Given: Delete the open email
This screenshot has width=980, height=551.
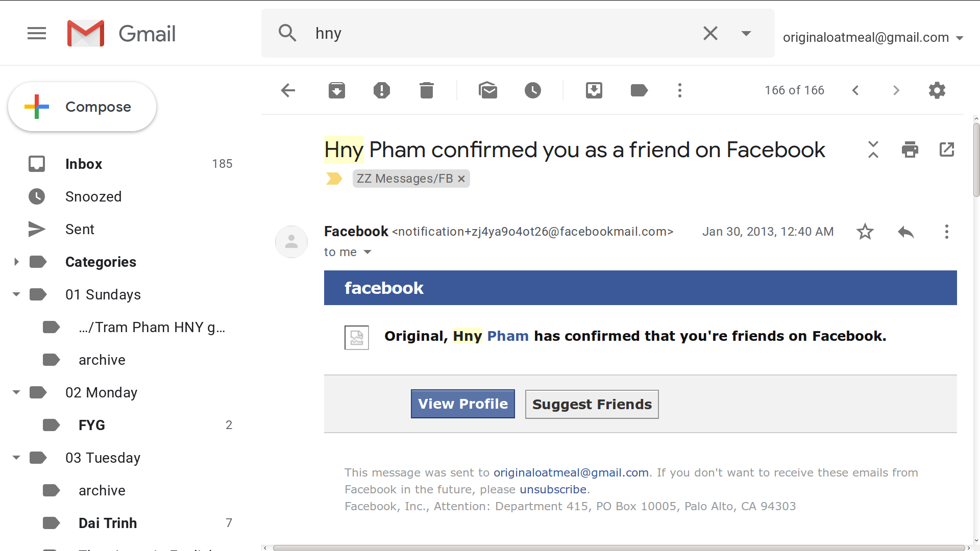Looking at the screenshot, I should (427, 90).
